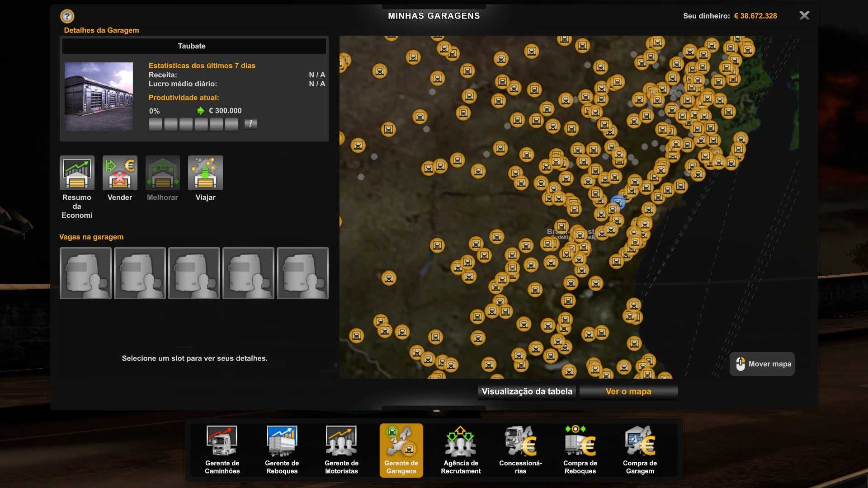Click the Viajar quick travel icon
The height and width of the screenshot is (488, 868).
pyautogui.click(x=205, y=173)
